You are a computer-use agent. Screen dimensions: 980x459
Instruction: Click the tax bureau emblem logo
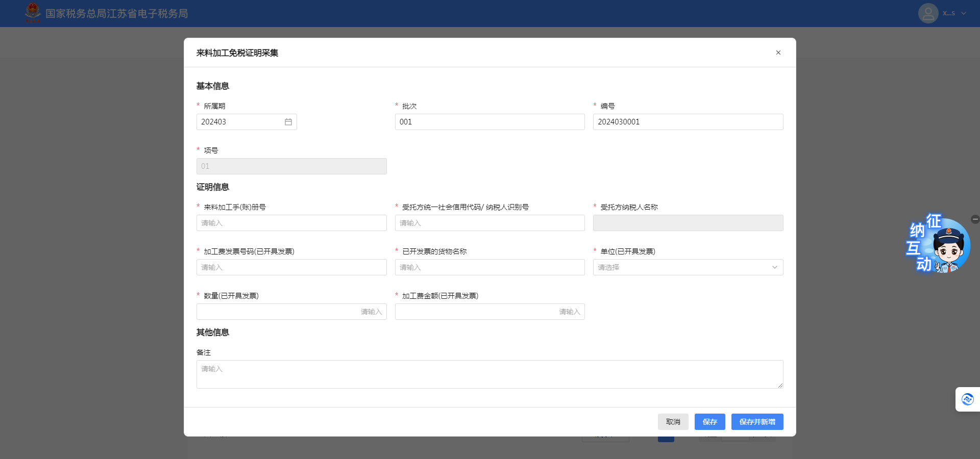[33, 13]
